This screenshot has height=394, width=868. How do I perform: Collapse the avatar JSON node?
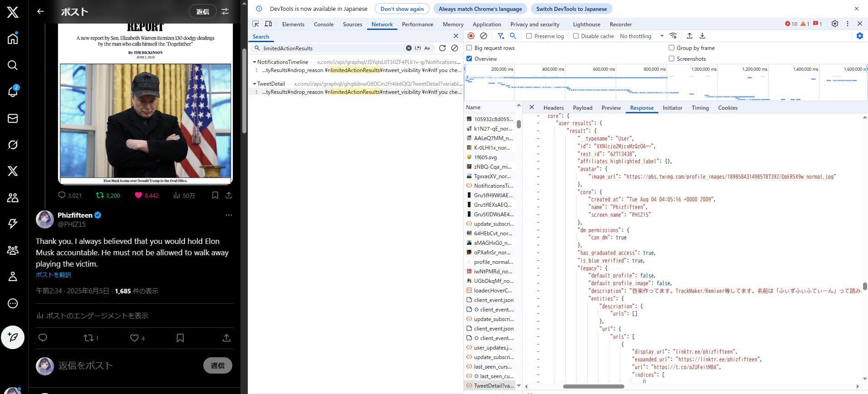click(538, 169)
